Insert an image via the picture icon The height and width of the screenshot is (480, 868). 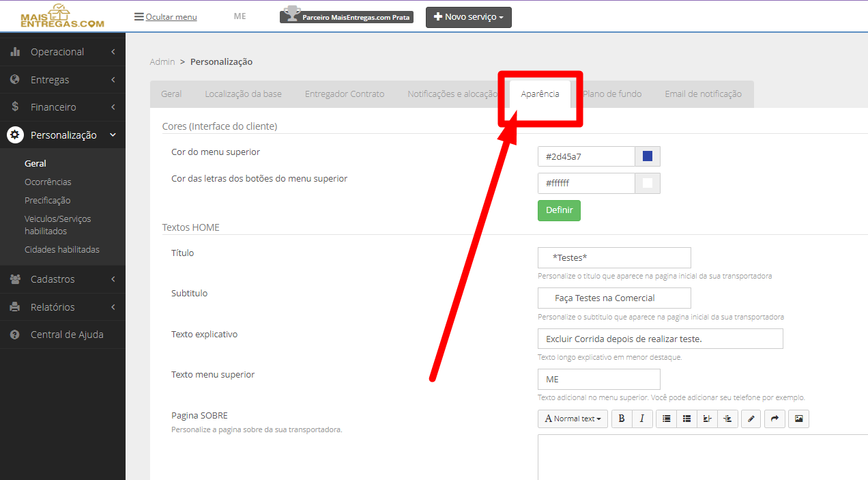click(x=798, y=419)
